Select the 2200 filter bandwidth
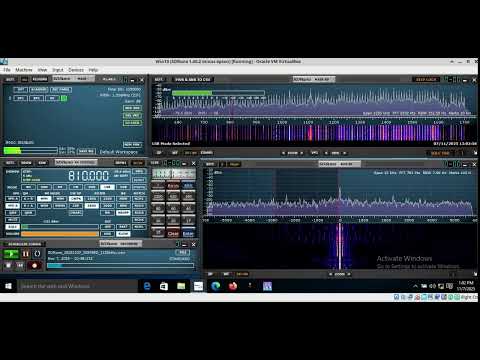480x360 pixels. tap(107, 199)
